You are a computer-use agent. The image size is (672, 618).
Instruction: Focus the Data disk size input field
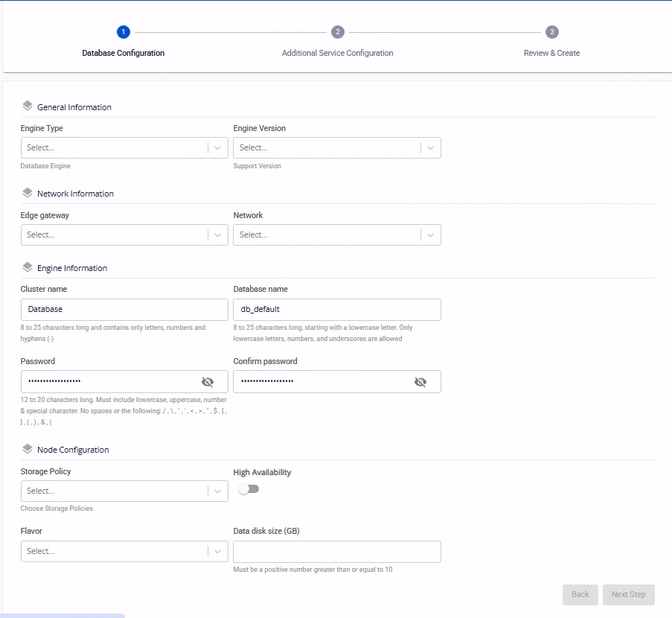337,551
